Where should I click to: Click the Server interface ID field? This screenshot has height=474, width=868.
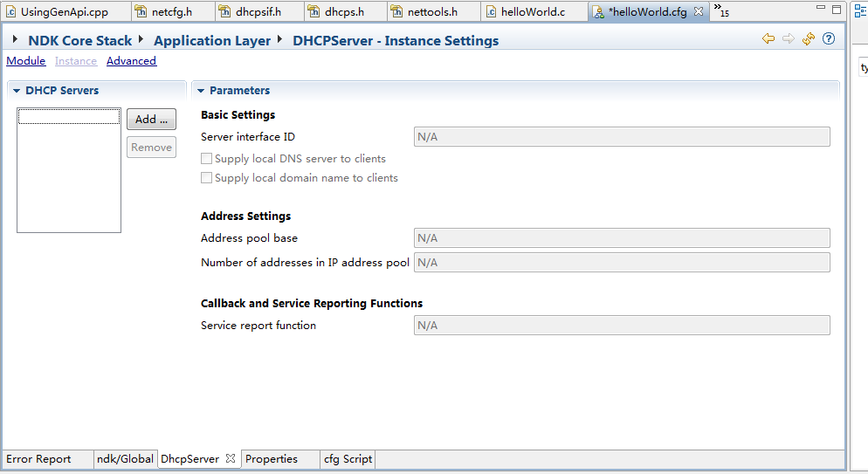621,137
